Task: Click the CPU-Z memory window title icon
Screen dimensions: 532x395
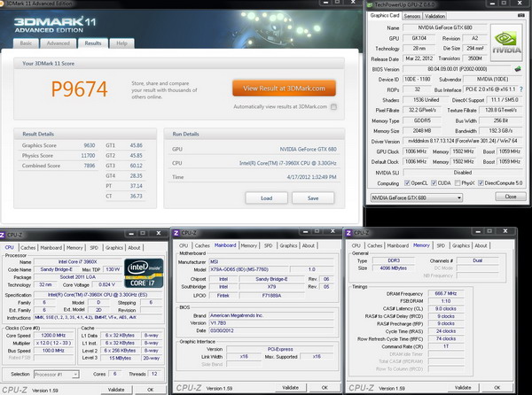Action: [x=348, y=233]
